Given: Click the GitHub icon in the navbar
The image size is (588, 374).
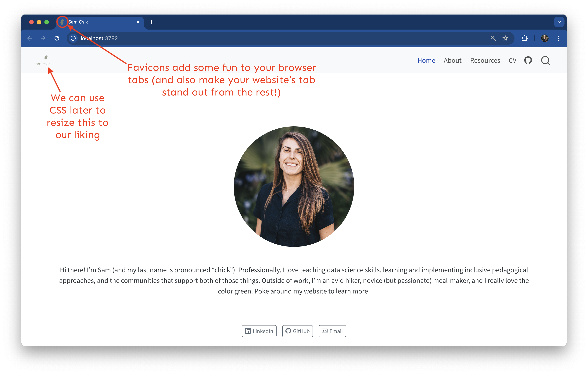Looking at the screenshot, I should [x=528, y=60].
